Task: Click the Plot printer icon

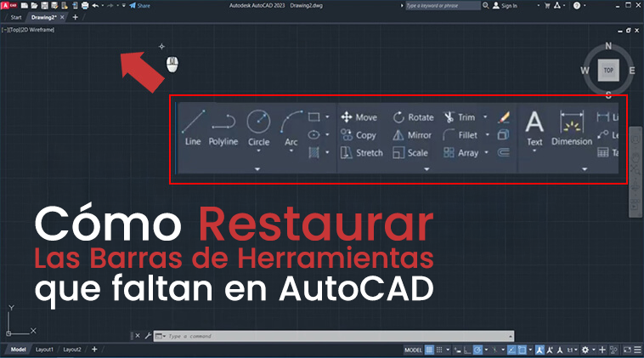Action: 85,5
